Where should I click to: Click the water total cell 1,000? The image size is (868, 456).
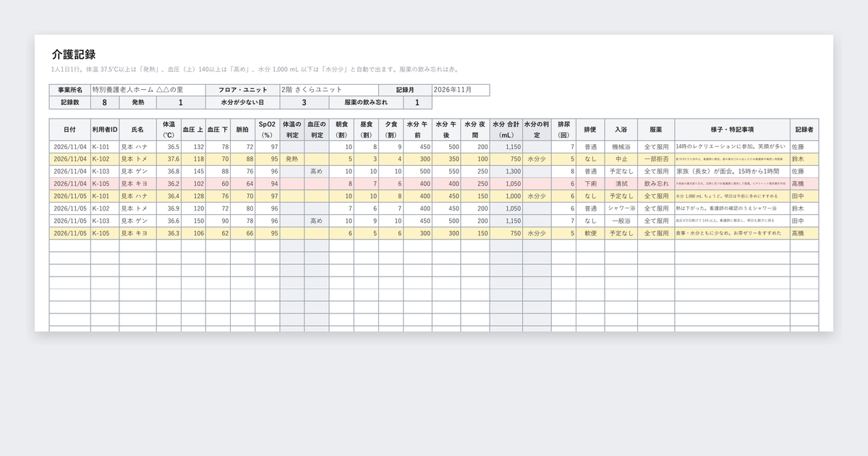506,196
